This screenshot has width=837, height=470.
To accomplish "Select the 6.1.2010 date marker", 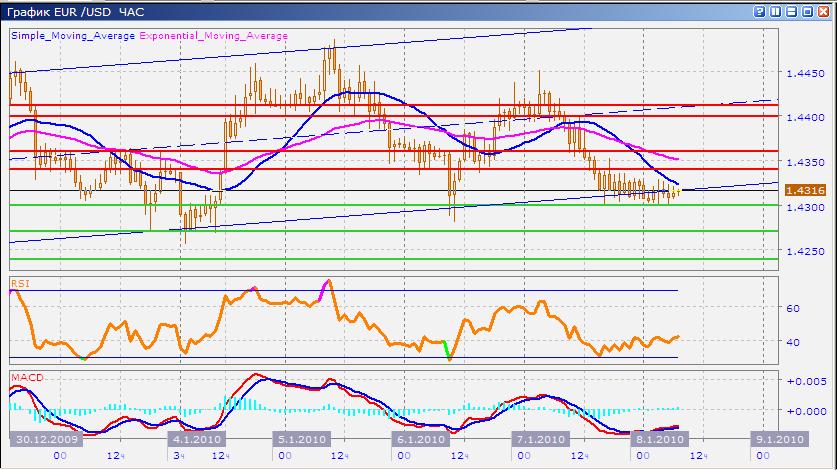I will [418, 439].
